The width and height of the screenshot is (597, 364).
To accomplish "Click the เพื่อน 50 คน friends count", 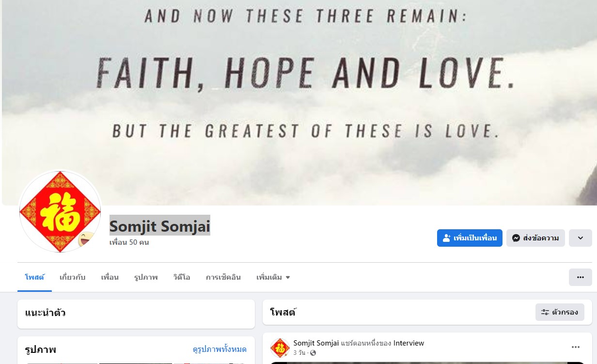I will coord(129,242).
